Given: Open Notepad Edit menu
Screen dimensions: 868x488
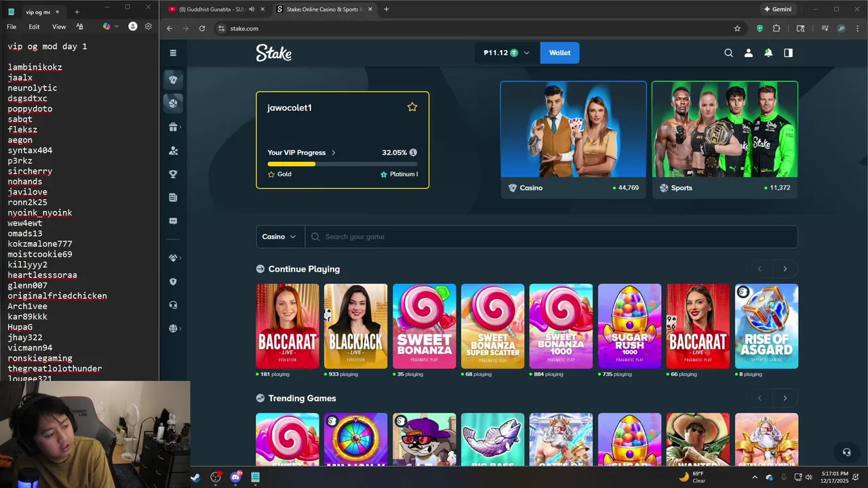Looking at the screenshot, I should click(x=34, y=26).
